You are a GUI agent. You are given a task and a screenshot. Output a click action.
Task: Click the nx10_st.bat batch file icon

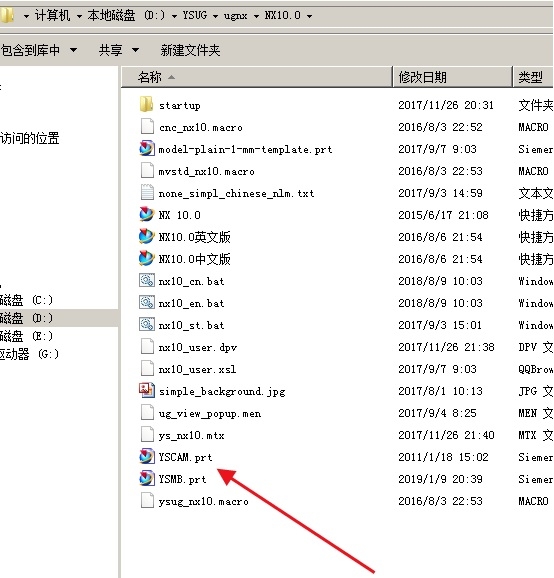pos(147,325)
